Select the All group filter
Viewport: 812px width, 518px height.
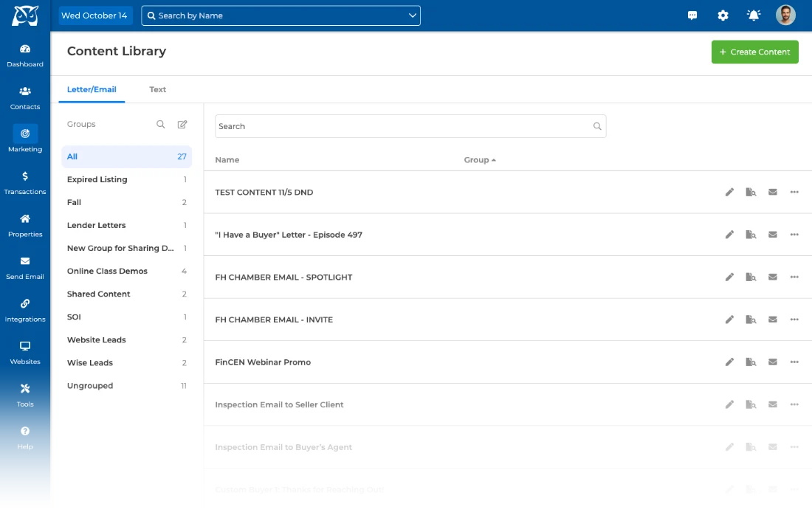click(126, 156)
